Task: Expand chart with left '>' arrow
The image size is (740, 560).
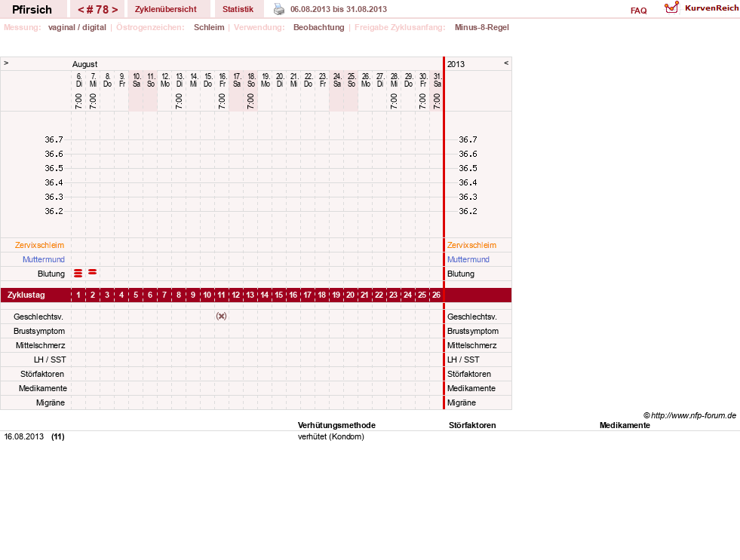Action: [6, 63]
